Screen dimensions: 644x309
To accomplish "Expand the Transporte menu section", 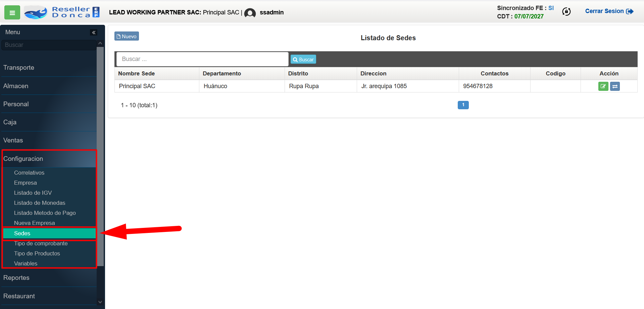I will pyautogui.click(x=19, y=68).
